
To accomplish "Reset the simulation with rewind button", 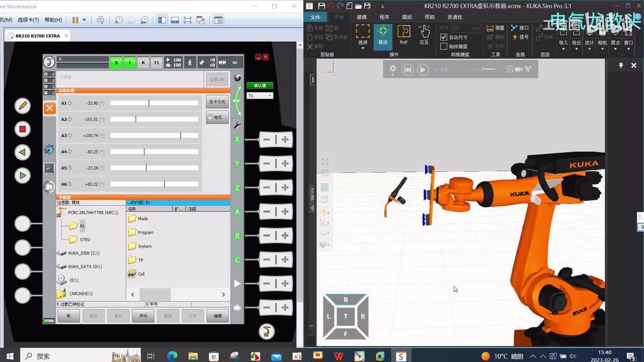I will tap(408, 69).
